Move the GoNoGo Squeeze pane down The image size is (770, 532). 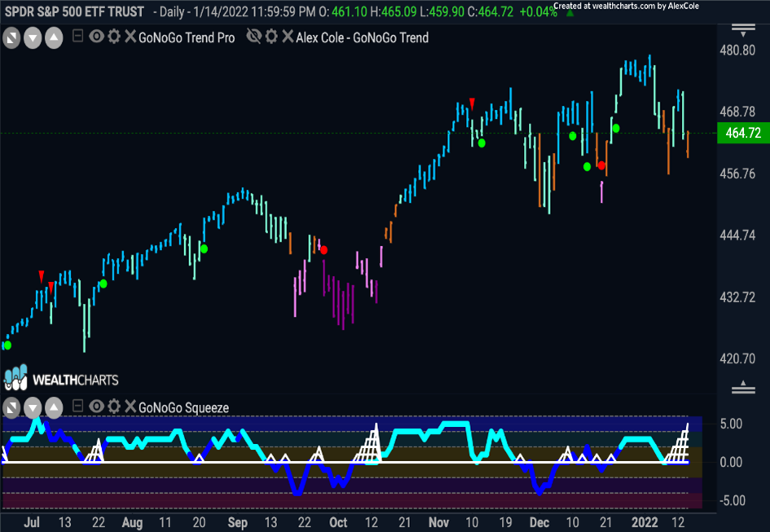coord(33,407)
